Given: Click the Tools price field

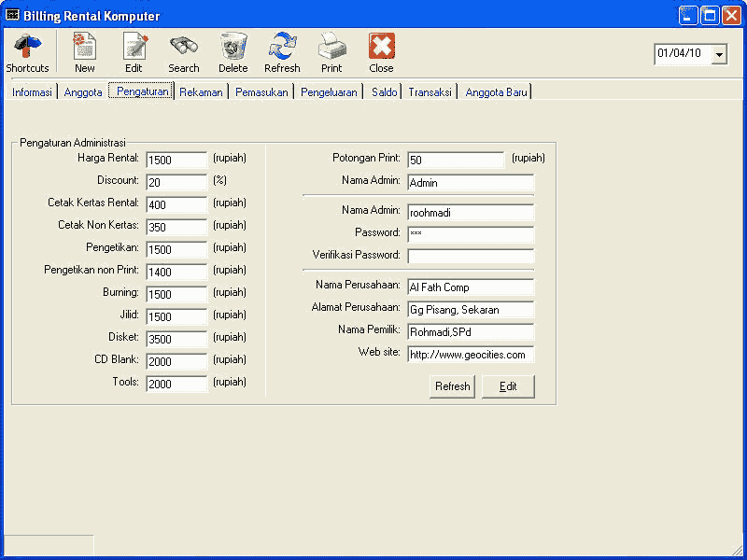Looking at the screenshot, I should (x=176, y=384).
